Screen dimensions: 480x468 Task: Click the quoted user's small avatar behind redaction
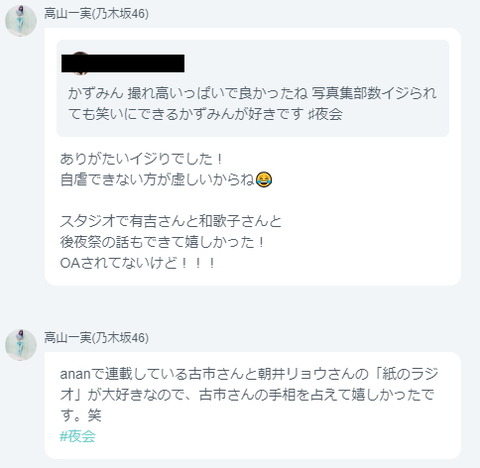pyautogui.click(x=80, y=63)
